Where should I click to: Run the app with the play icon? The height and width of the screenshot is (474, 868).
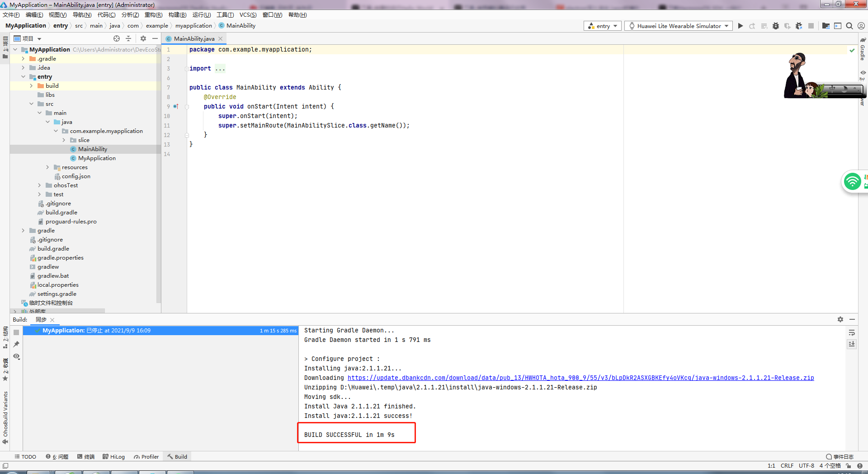(741, 26)
